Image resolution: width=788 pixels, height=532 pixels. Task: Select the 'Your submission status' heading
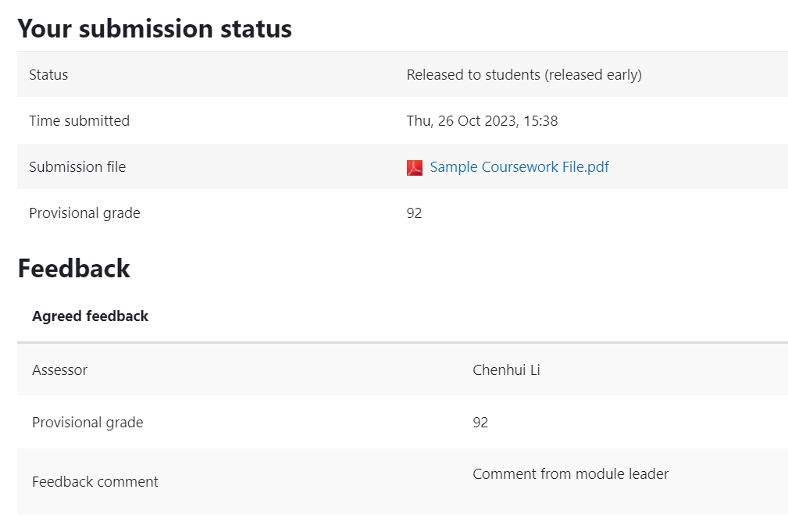pos(154,28)
